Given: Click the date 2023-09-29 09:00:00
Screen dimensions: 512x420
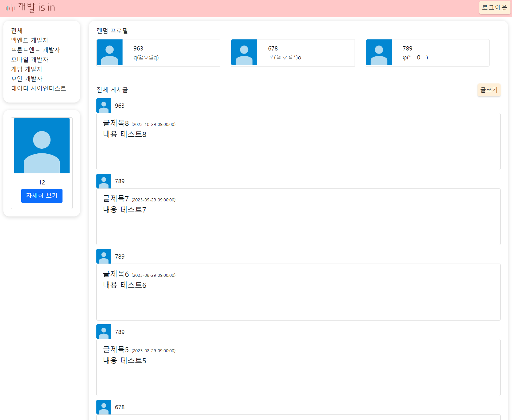Looking at the screenshot, I should [x=154, y=200].
